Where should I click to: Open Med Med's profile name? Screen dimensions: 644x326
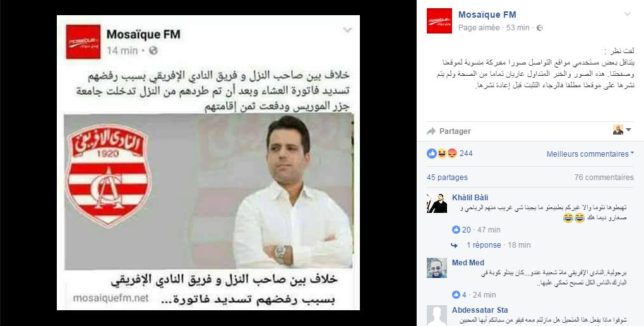(468, 263)
